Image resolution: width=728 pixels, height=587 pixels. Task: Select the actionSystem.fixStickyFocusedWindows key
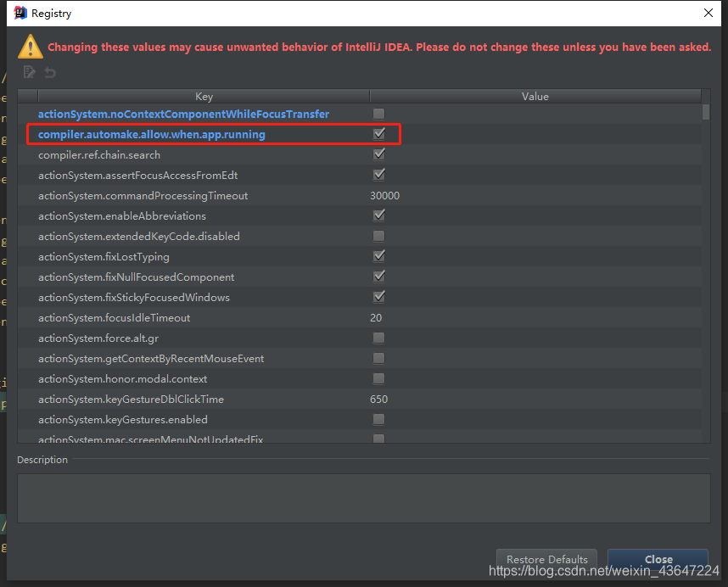[134, 298]
